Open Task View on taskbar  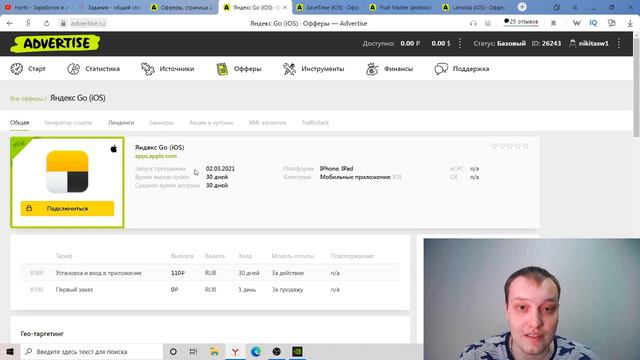193,351
